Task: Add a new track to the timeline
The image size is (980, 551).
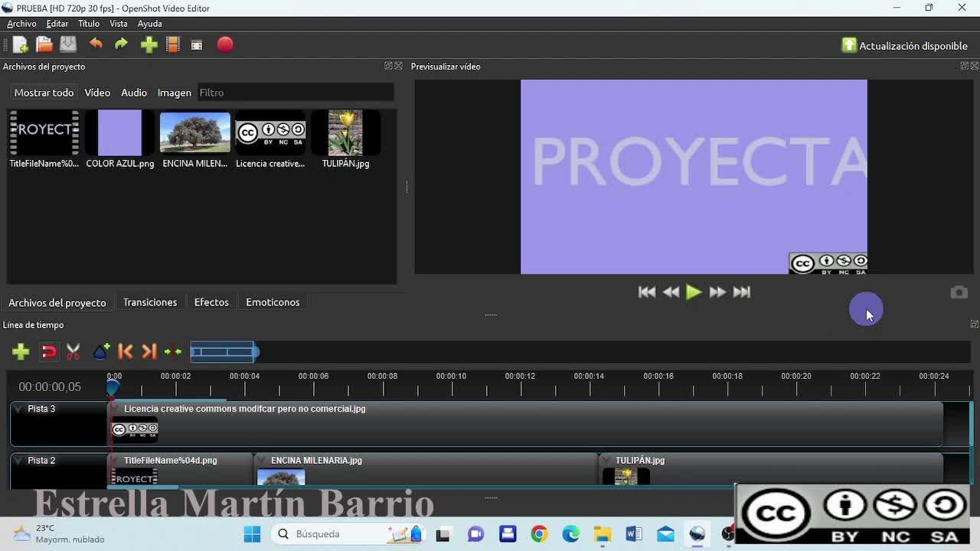Action: pos(21,351)
